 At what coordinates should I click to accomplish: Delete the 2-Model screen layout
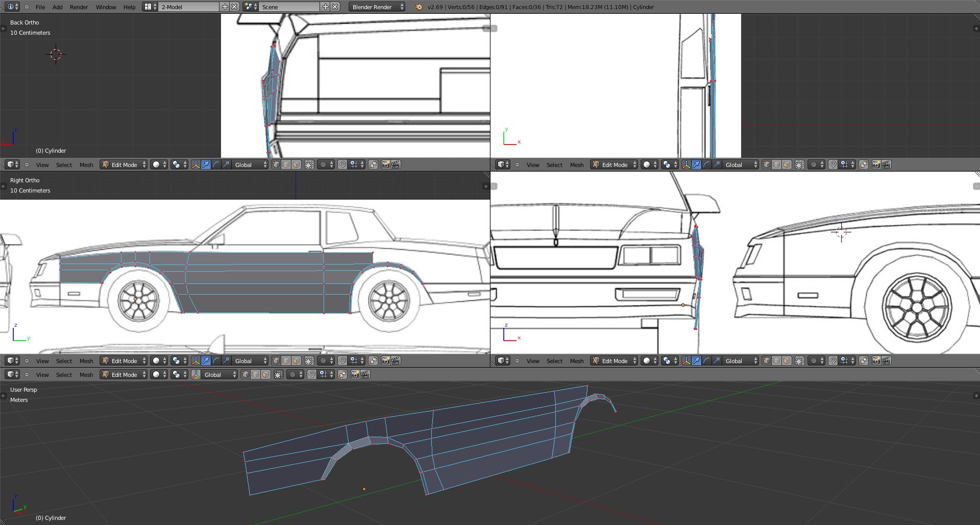coord(234,7)
